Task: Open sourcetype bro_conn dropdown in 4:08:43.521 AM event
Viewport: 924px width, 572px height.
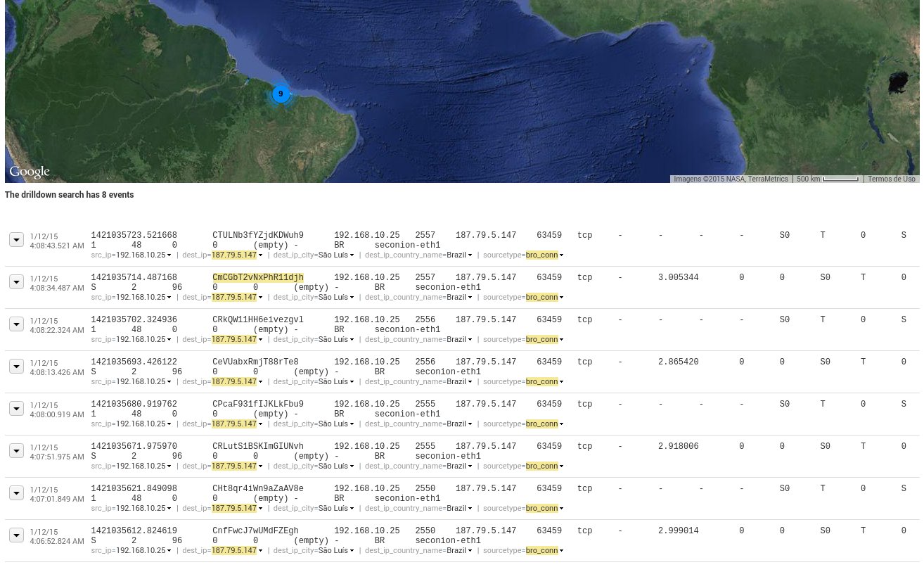Action: [561, 255]
